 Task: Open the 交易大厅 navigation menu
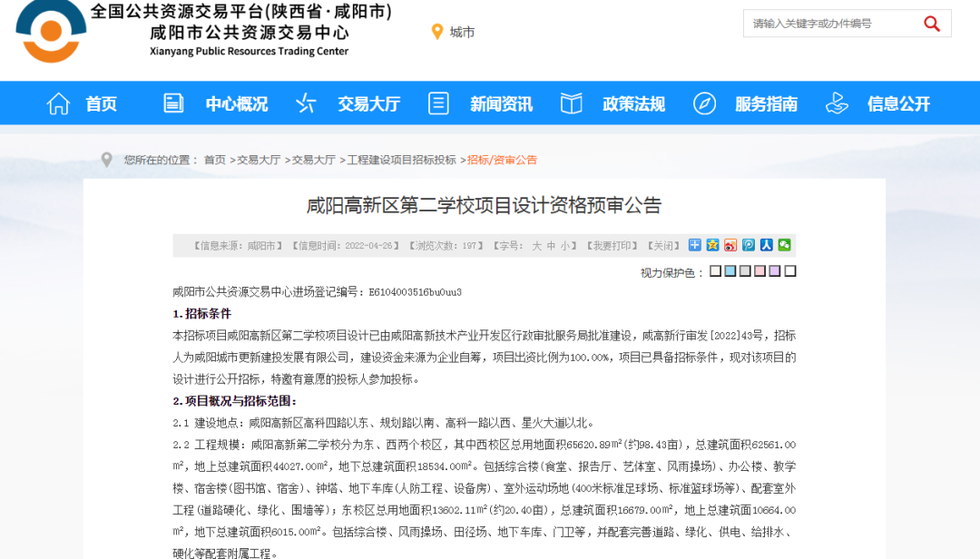(368, 103)
